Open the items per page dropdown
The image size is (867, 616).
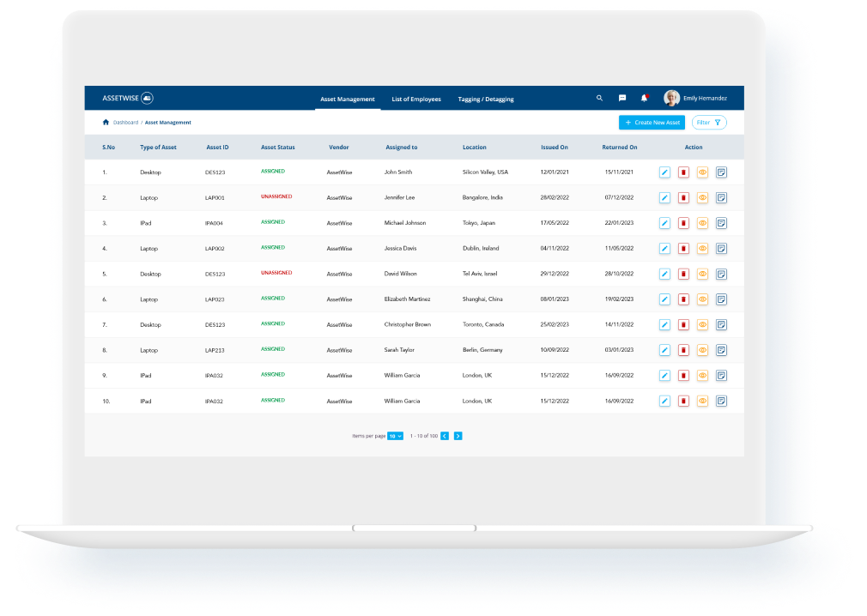click(395, 436)
